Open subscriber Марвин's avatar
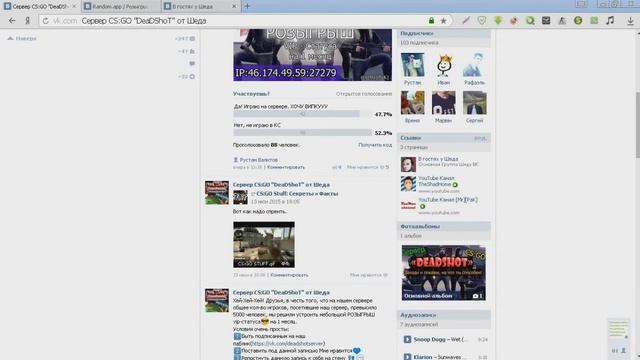The height and width of the screenshot is (360, 640). [x=444, y=102]
